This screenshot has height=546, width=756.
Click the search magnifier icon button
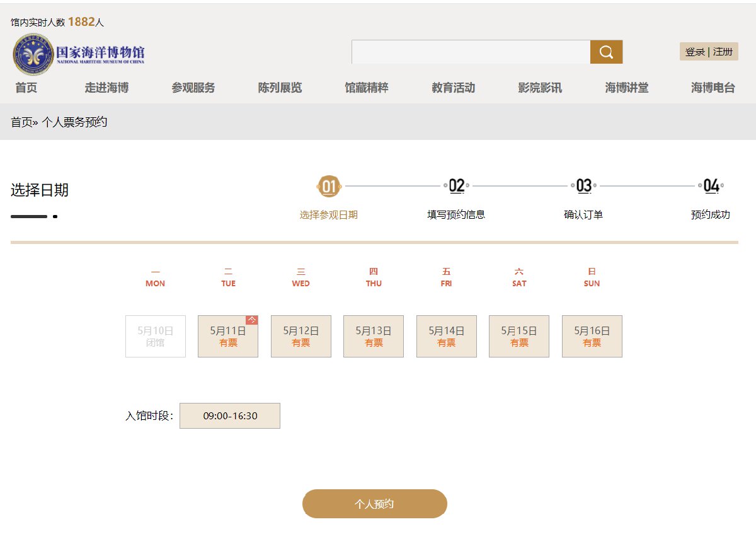pyautogui.click(x=606, y=52)
